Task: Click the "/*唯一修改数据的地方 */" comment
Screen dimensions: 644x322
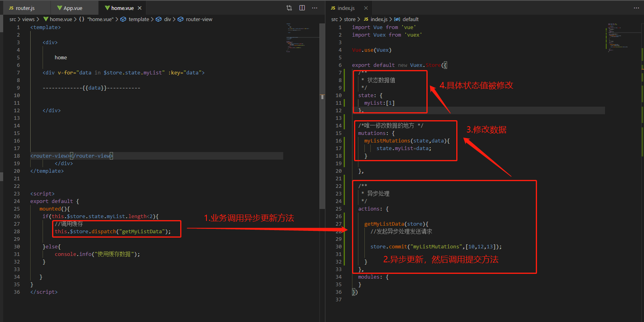Action: [391, 126]
